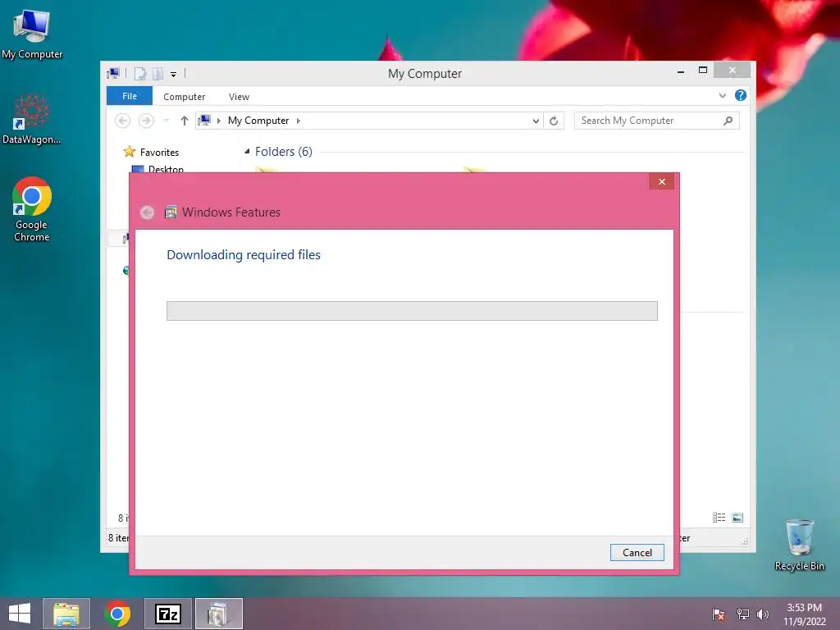Open the View ribbon tab
This screenshot has width=840, height=630.
[x=239, y=97]
